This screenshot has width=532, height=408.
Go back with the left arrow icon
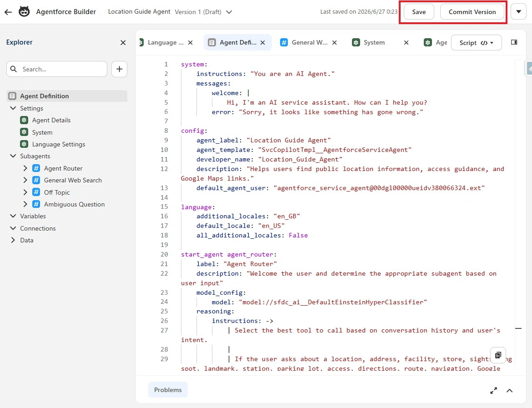(x=8, y=12)
